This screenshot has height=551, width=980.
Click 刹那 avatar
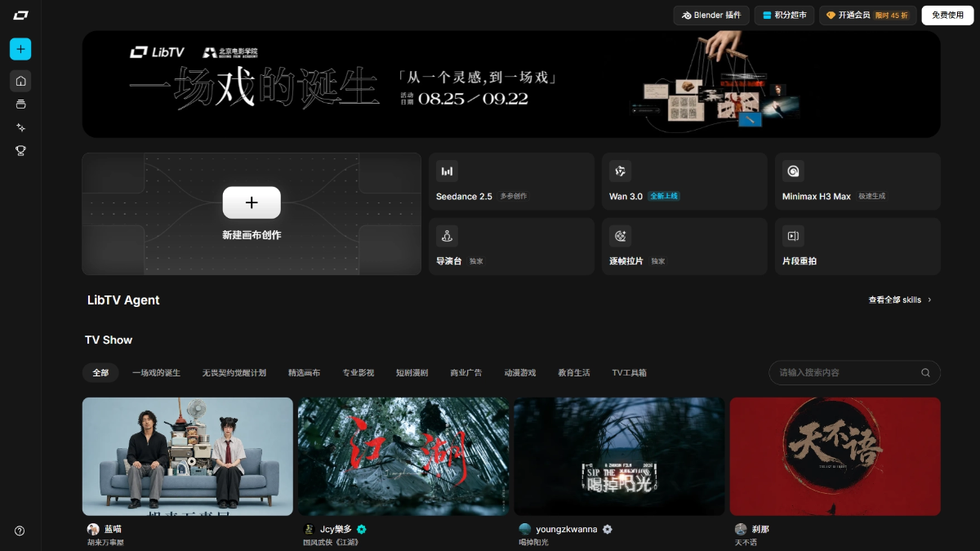(741, 529)
